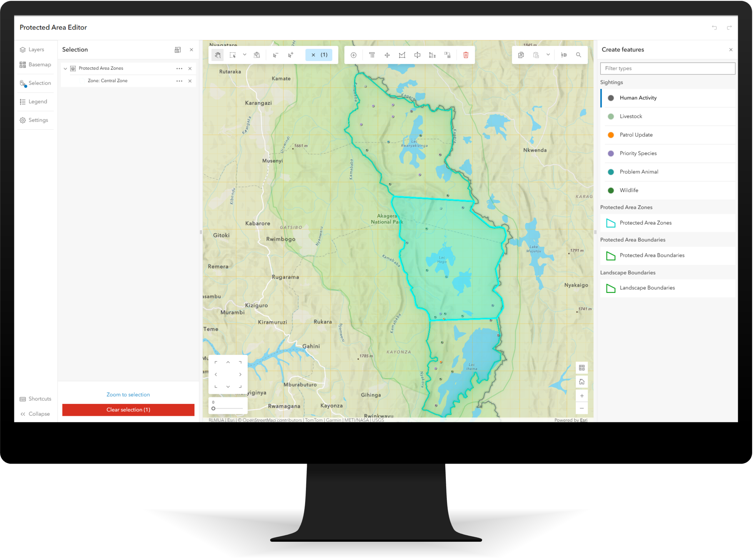
Task: Click Zoom to selection link
Action: coord(128,394)
